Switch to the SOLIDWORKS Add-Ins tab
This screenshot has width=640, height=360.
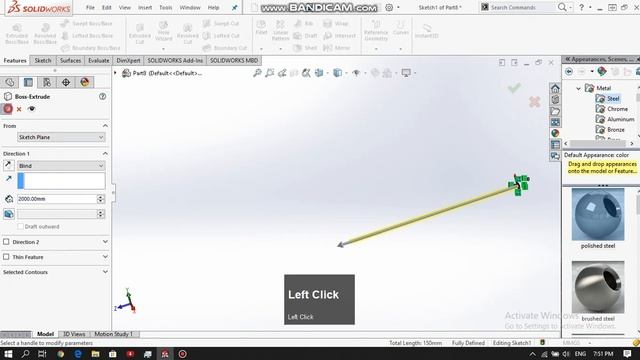pos(175,60)
